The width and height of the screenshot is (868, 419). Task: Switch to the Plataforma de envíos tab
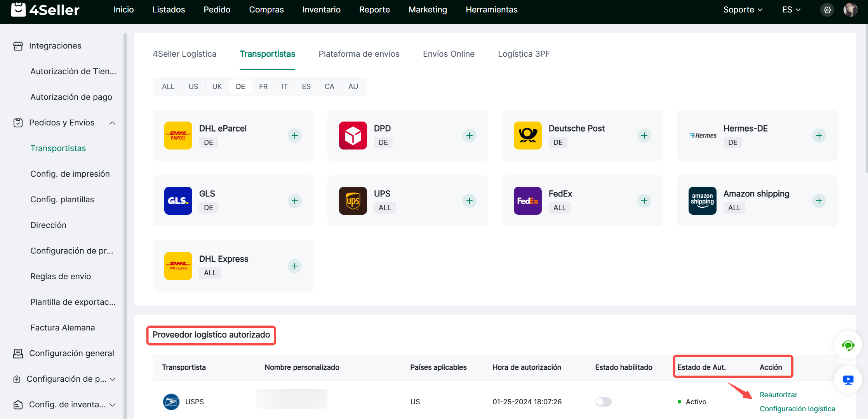[359, 54]
